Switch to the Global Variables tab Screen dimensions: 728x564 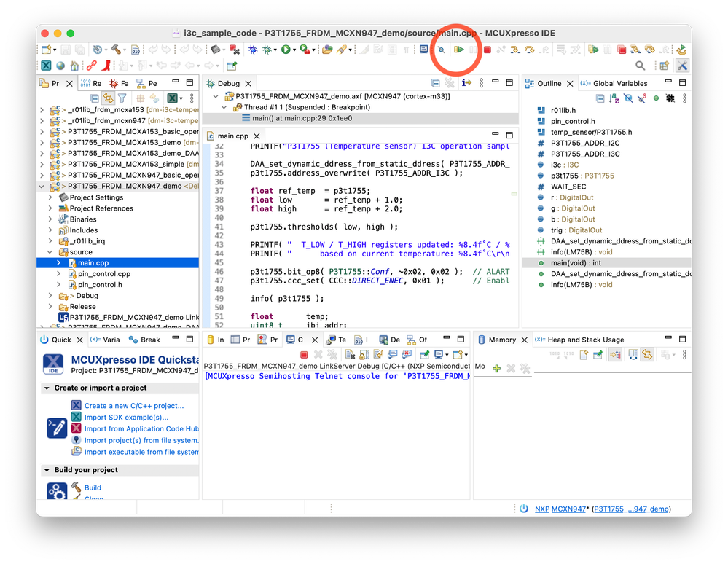click(614, 84)
